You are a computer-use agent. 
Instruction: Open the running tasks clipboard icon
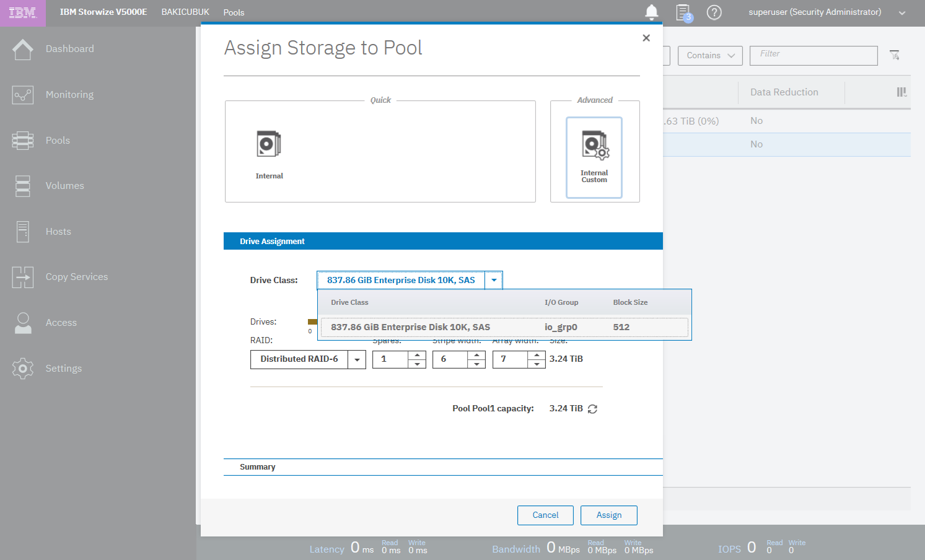683,12
